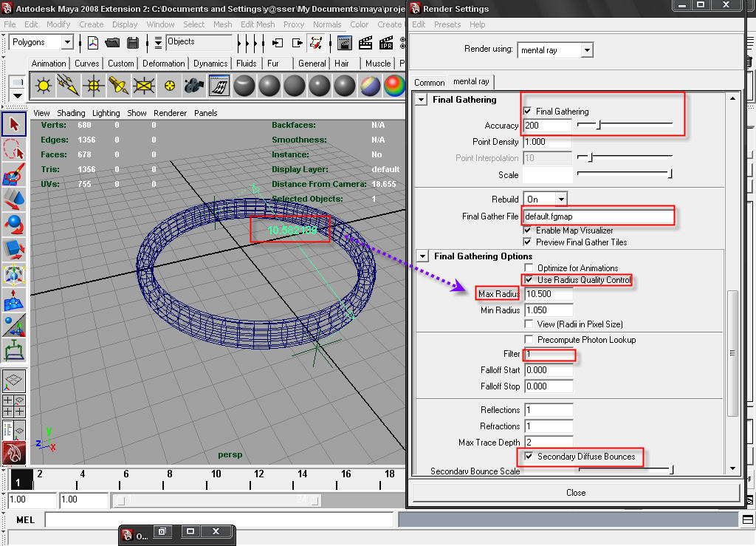This screenshot has height=546, width=756.
Task: Create a point light from shelf
Action: click(x=94, y=86)
